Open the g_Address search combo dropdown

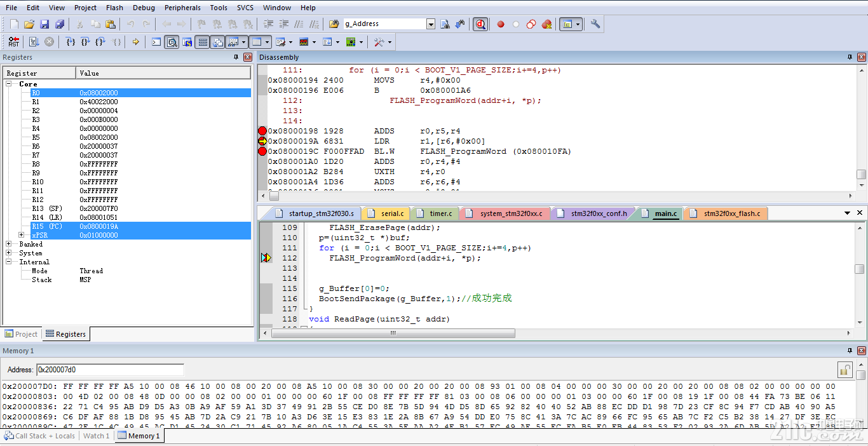pos(431,24)
